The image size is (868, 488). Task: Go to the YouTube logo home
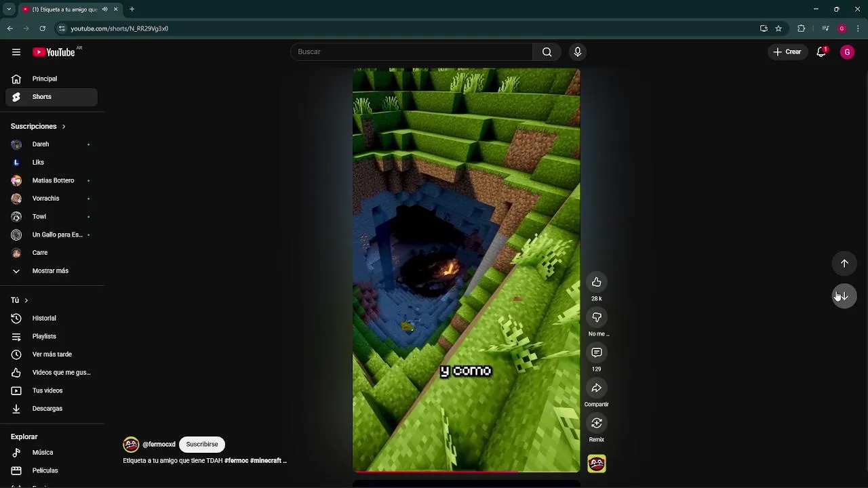click(x=54, y=52)
